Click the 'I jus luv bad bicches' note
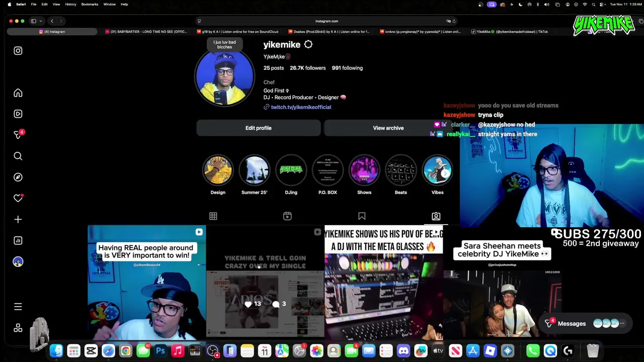The width and height of the screenshot is (644, 362). click(x=224, y=44)
